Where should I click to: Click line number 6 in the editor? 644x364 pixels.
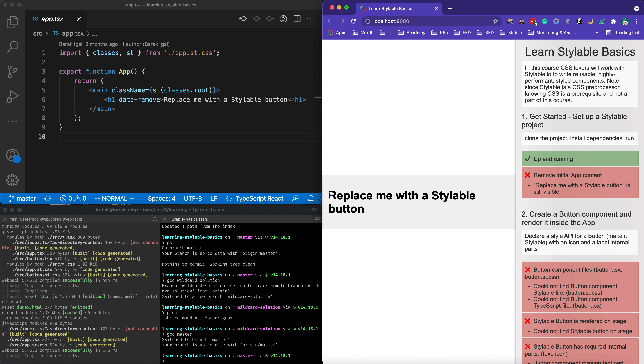44,100
